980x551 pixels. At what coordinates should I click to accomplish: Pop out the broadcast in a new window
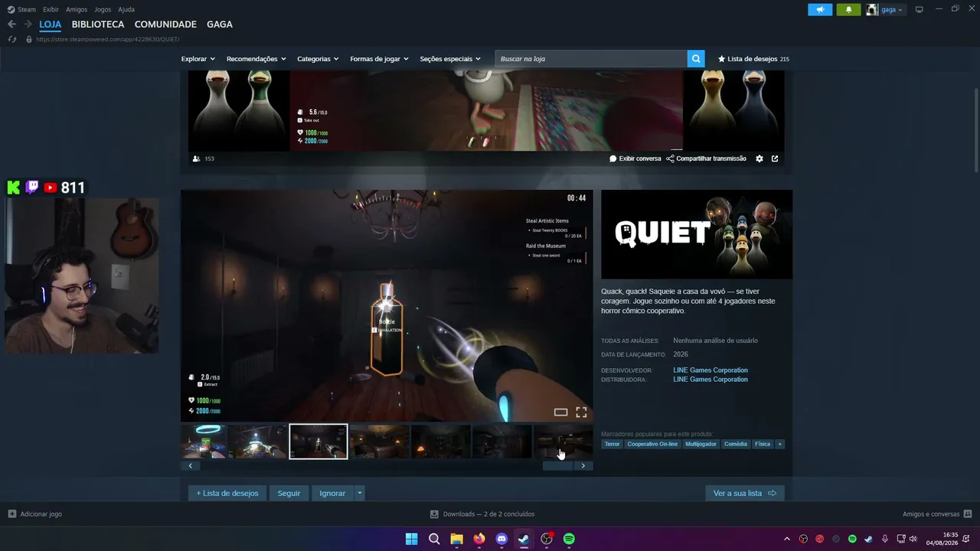pos(775,158)
